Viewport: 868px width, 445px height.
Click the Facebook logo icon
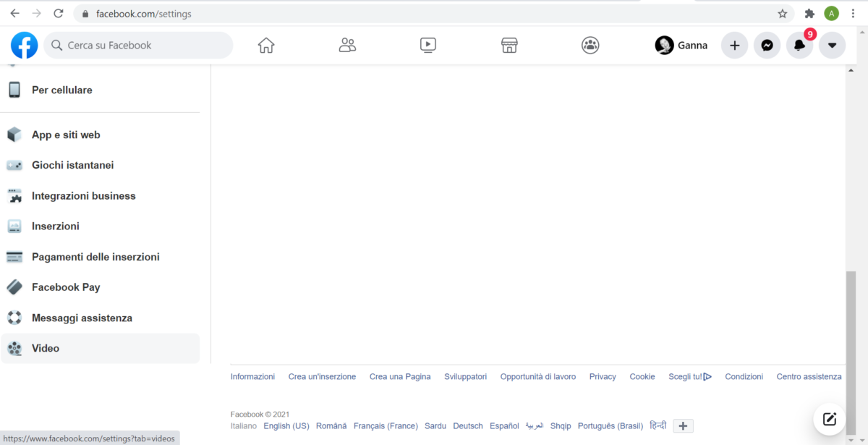coord(25,46)
